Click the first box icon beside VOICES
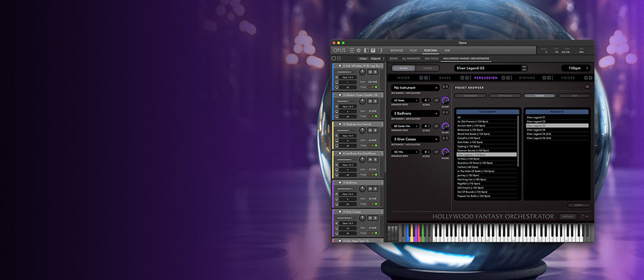Image resolution: width=644 pixels, height=280 pixels. point(586,78)
